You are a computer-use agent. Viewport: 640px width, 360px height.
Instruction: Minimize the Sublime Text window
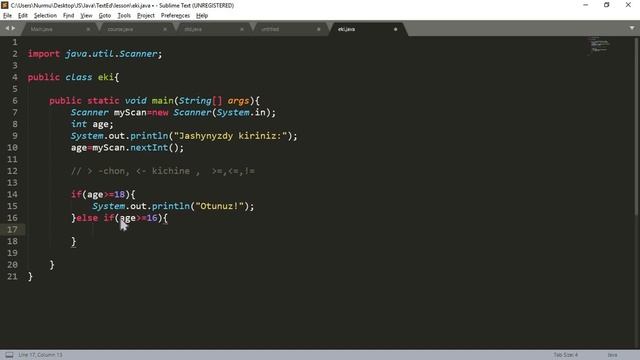point(586,5)
